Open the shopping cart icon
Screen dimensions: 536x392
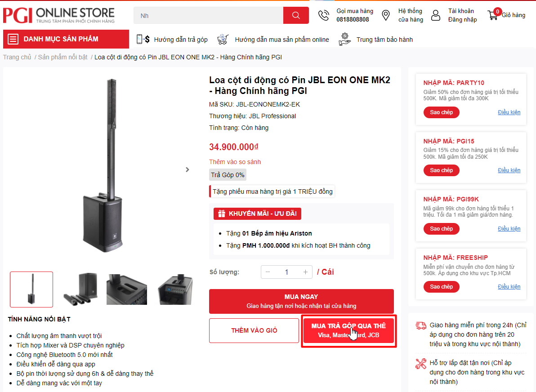[492, 15]
